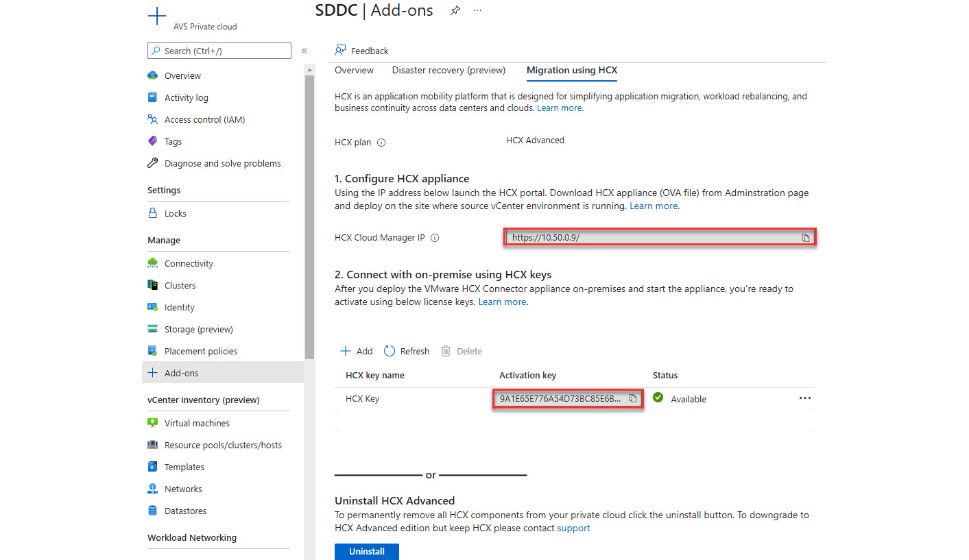Click the Identity icon
Image resolution: width=969 pixels, height=560 pixels.
pyautogui.click(x=153, y=307)
